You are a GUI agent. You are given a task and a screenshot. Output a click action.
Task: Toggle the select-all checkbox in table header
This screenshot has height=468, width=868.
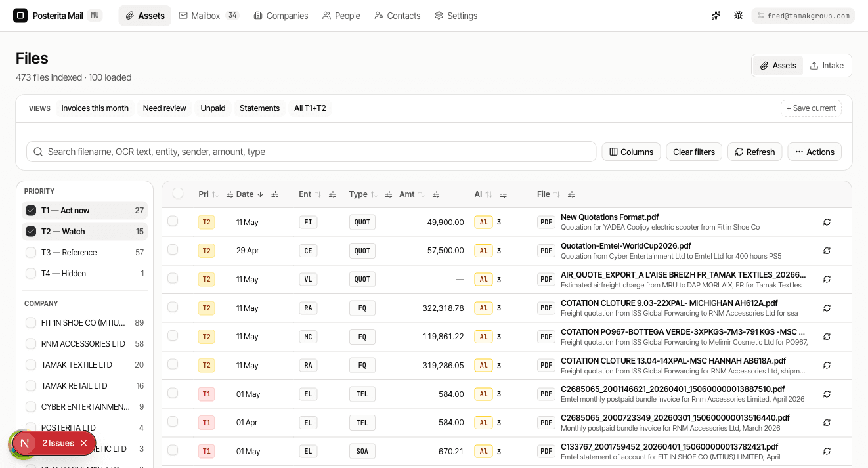pos(178,193)
